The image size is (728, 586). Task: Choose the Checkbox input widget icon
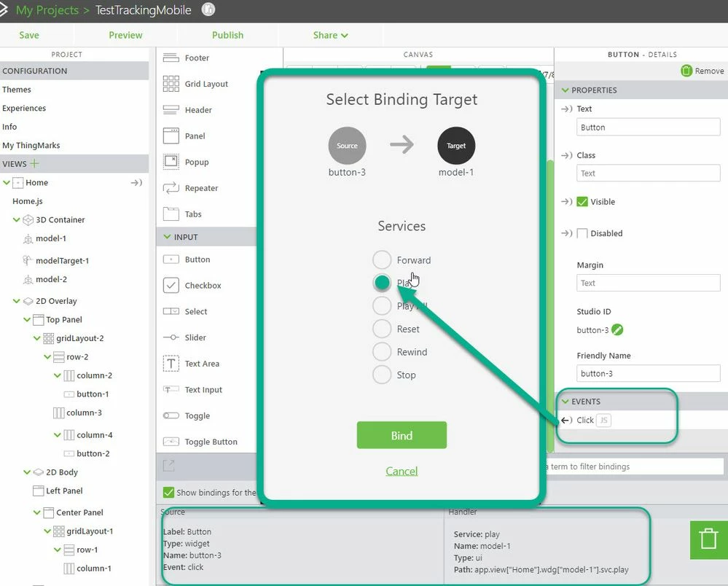[171, 285]
